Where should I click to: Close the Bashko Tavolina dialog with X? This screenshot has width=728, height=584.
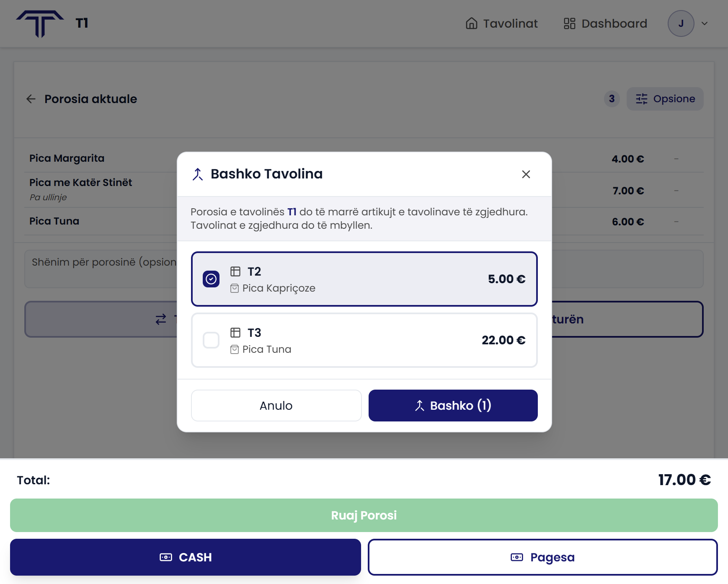(x=526, y=174)
